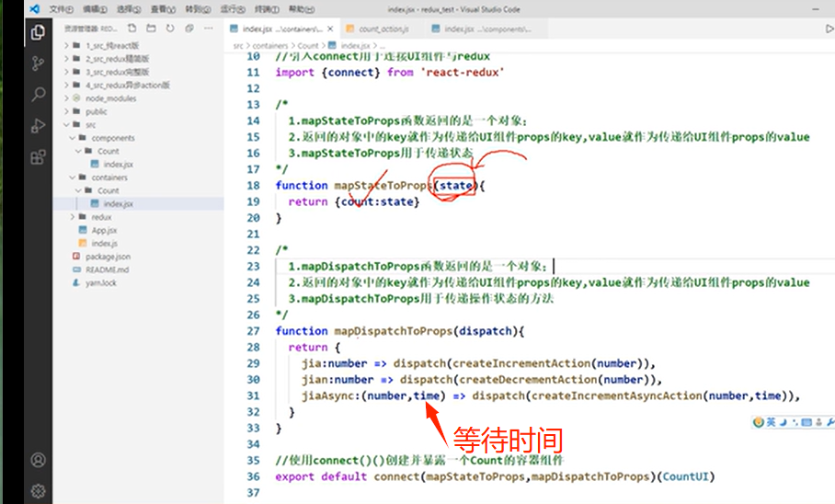The height and width of the screenshot is (504, 835).
Task: Open the 选择 (Selection) menu
Action: 129,9
